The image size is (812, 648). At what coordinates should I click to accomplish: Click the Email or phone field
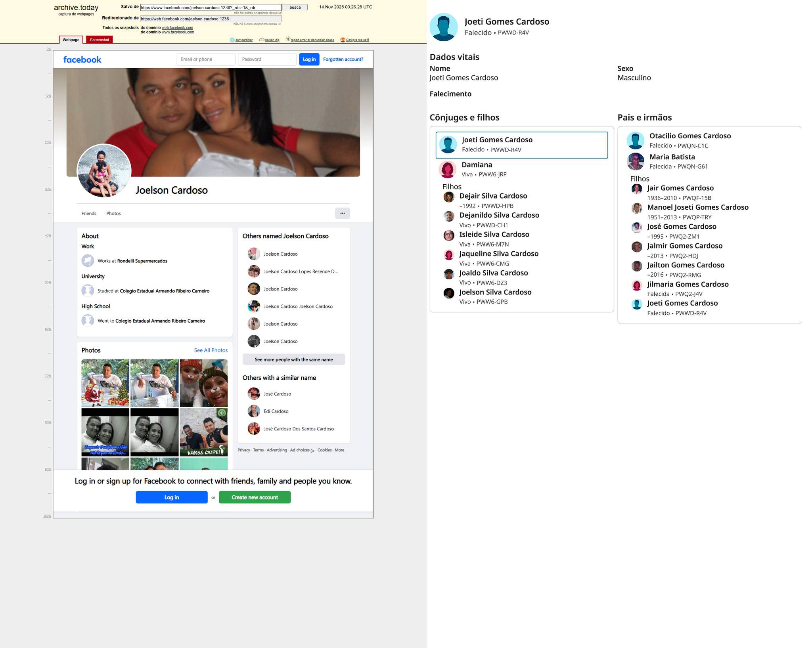(x=206, y=59)
